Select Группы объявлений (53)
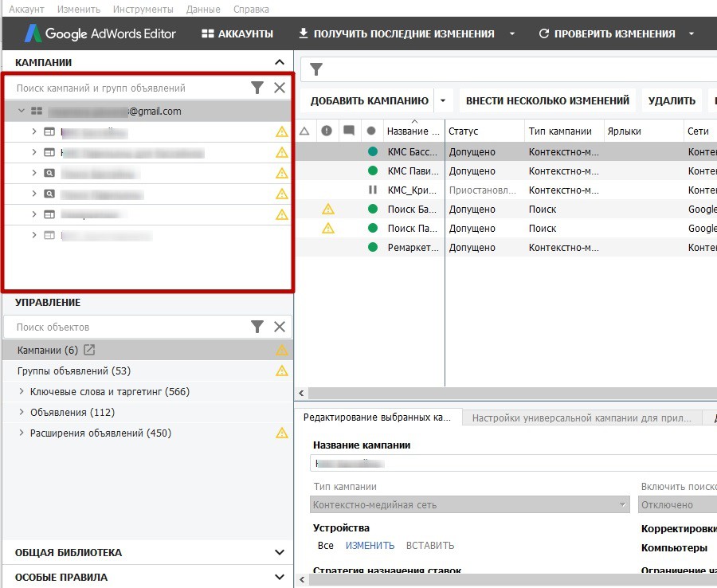Viewport: 717px width, 588px height. coord(147,370)
